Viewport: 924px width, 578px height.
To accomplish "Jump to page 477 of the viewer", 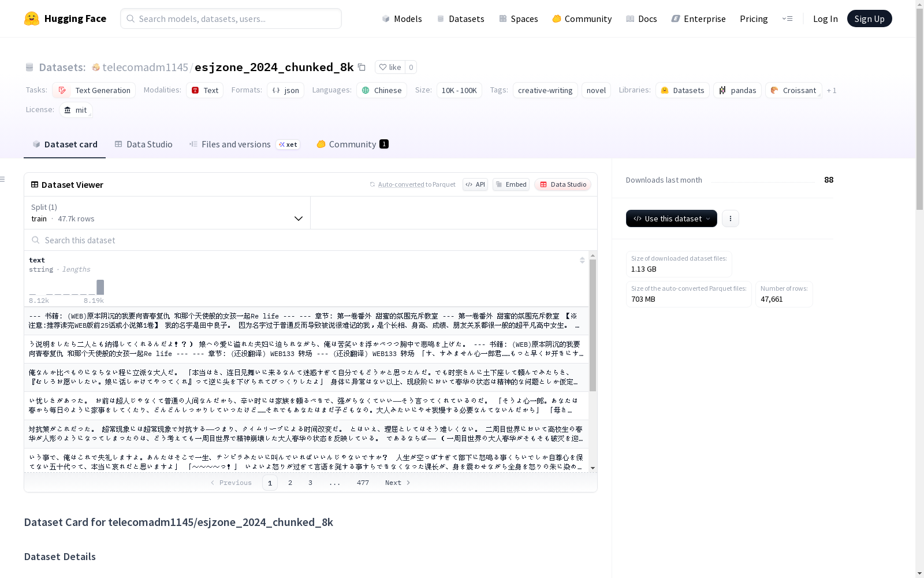I will tap(363, 483).
